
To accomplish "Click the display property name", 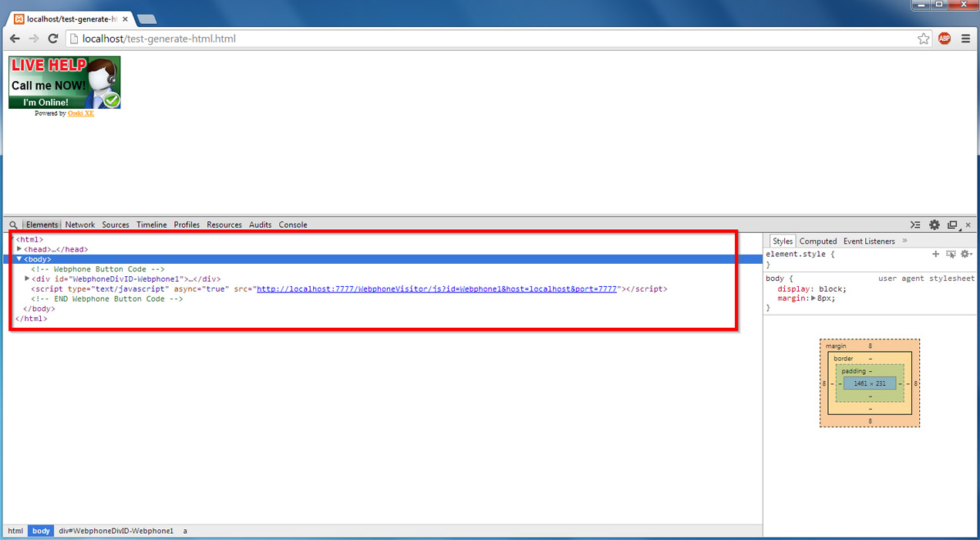I will coord(793,289).
